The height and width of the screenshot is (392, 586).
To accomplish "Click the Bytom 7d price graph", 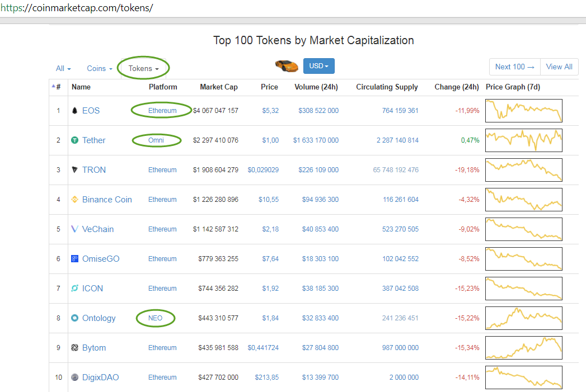I will pos(523,347).
